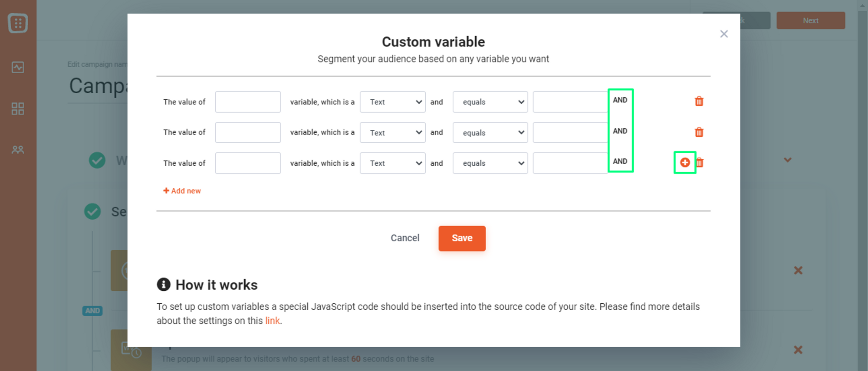
Task: Click the red plus circle icon
Action: (685, 162)
